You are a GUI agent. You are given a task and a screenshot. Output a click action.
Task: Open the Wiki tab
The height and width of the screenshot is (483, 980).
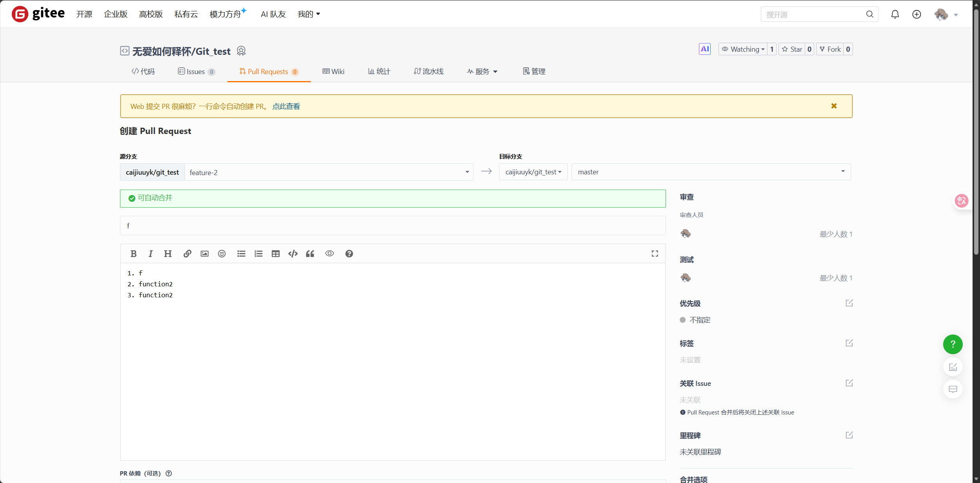334,72
